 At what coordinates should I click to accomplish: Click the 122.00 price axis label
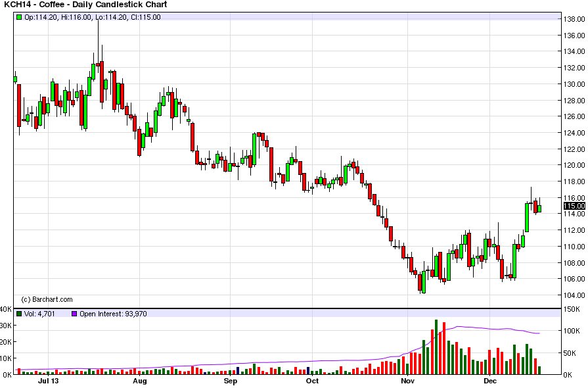[574, 149]
